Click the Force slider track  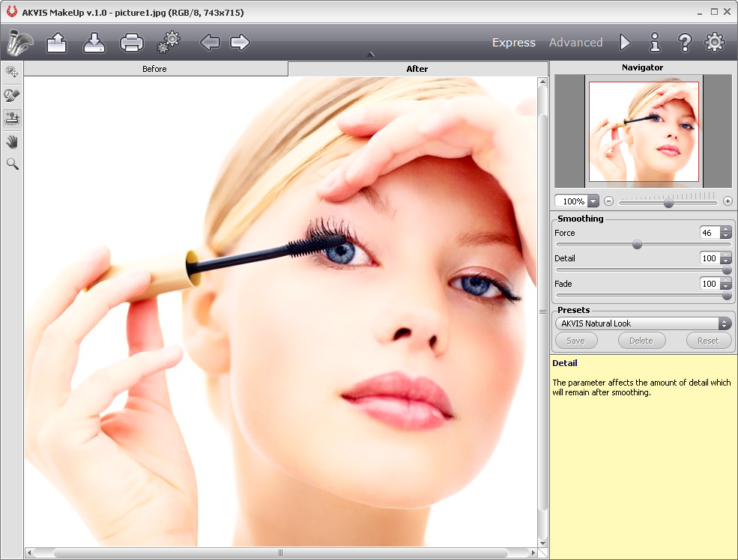(x=644, y=245)
